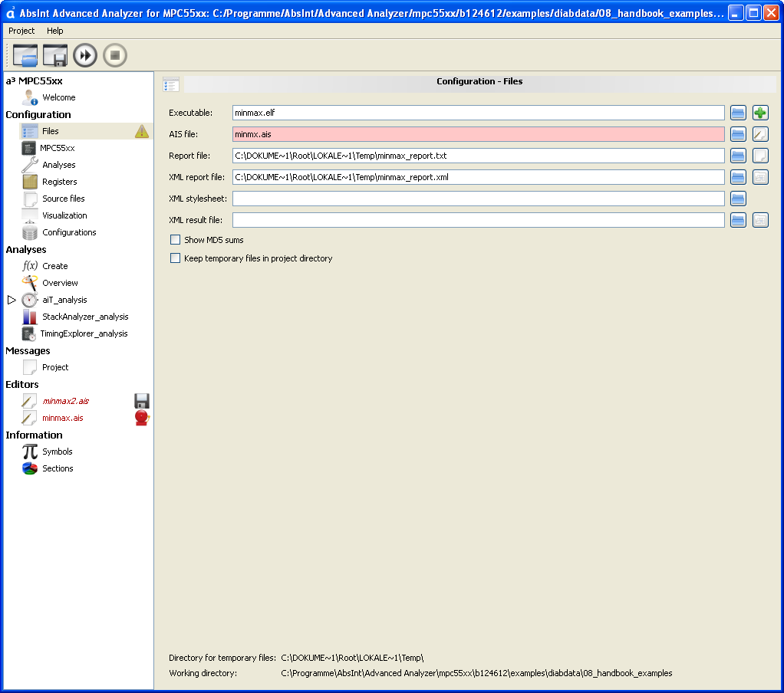
Task: Click the XML stylesheet input field
Action: 479,199
